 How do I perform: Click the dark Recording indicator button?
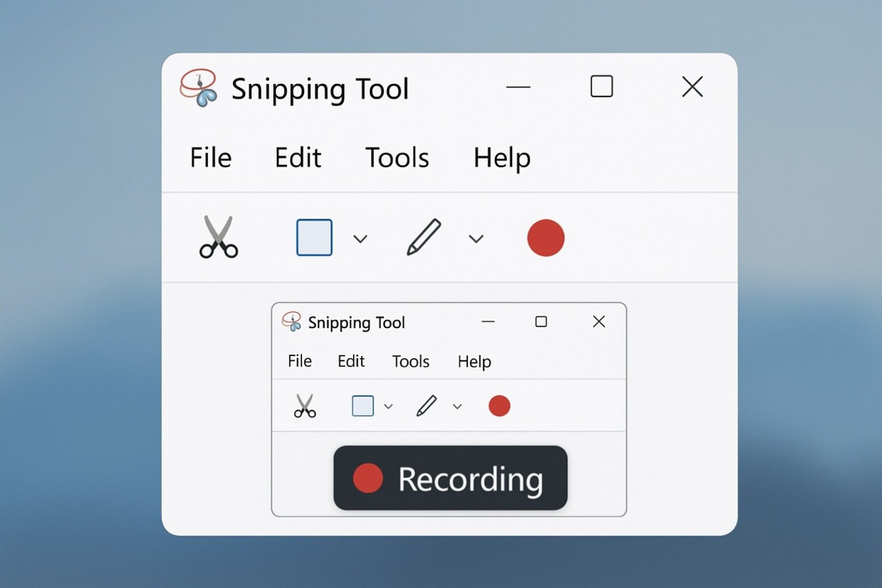[x=450, y=478]
